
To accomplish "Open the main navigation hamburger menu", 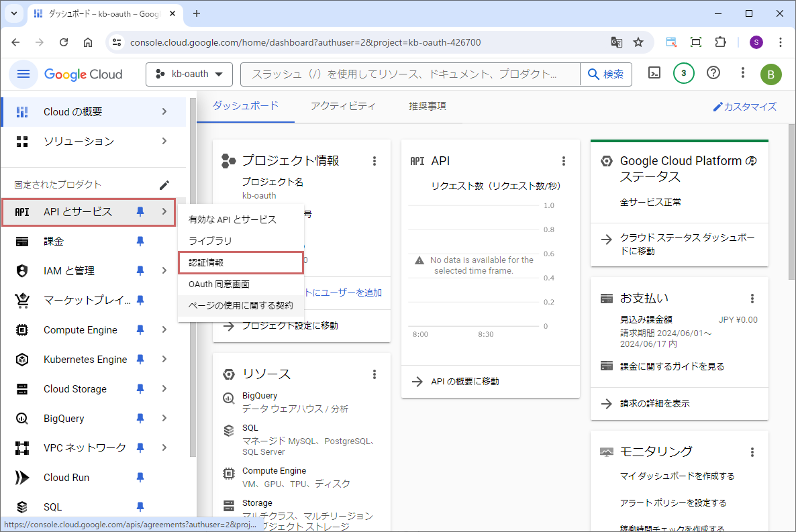I will [23, 74].
